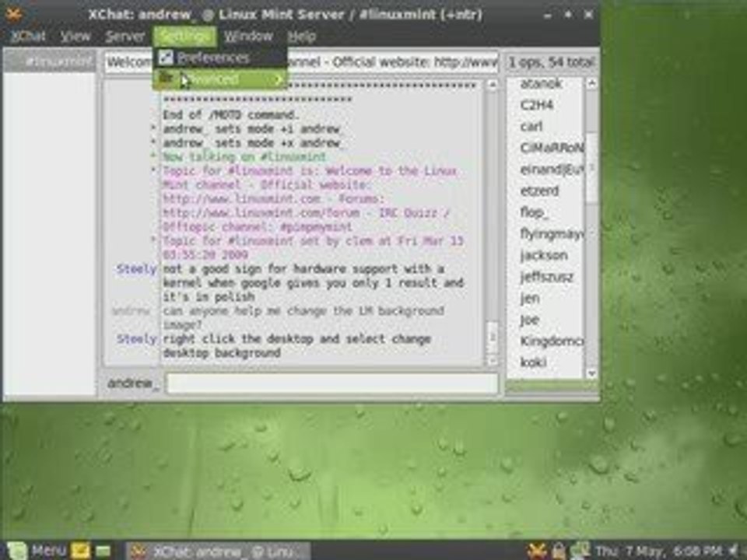Click the network icon in system tray
Viewport: 747px width, 560px height.
[580, 551]
